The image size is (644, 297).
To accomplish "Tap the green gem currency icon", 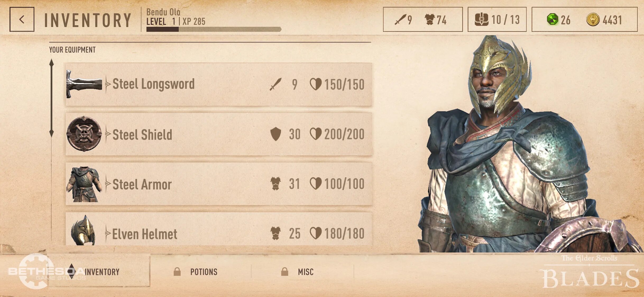I will (552, 20).
